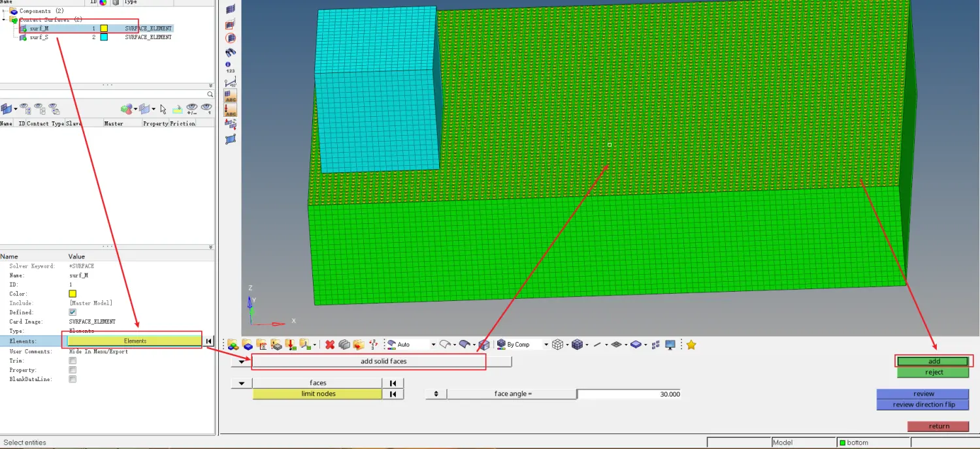980x449 pixels.
Task: Click the Friction column header
Action: pos(182,123)
